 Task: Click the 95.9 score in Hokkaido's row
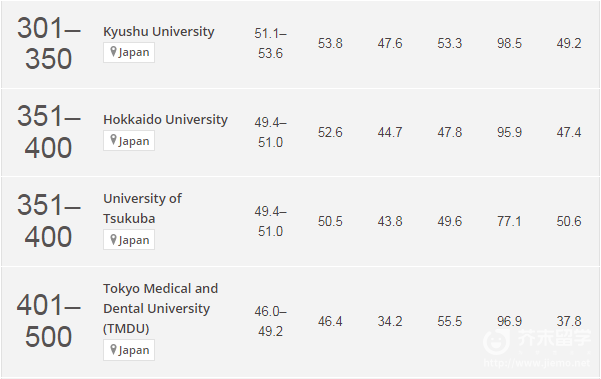tap(509, 132)
